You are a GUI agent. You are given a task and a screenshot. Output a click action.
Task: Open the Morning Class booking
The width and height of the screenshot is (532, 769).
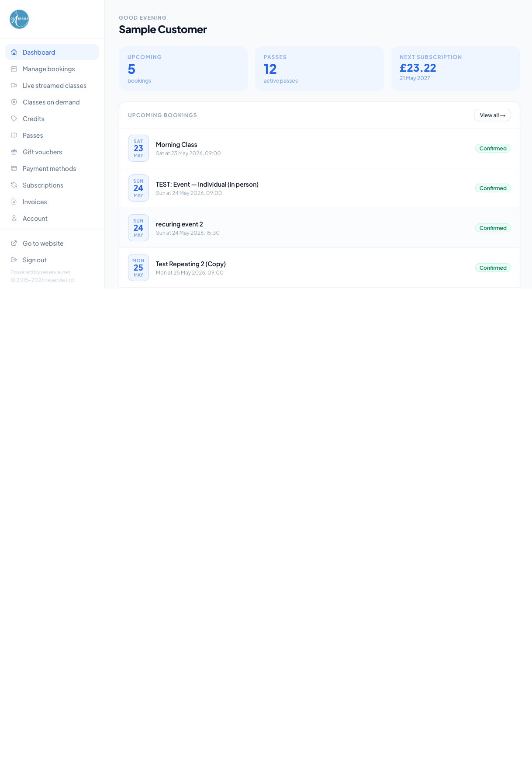click(x=319, y=148)
